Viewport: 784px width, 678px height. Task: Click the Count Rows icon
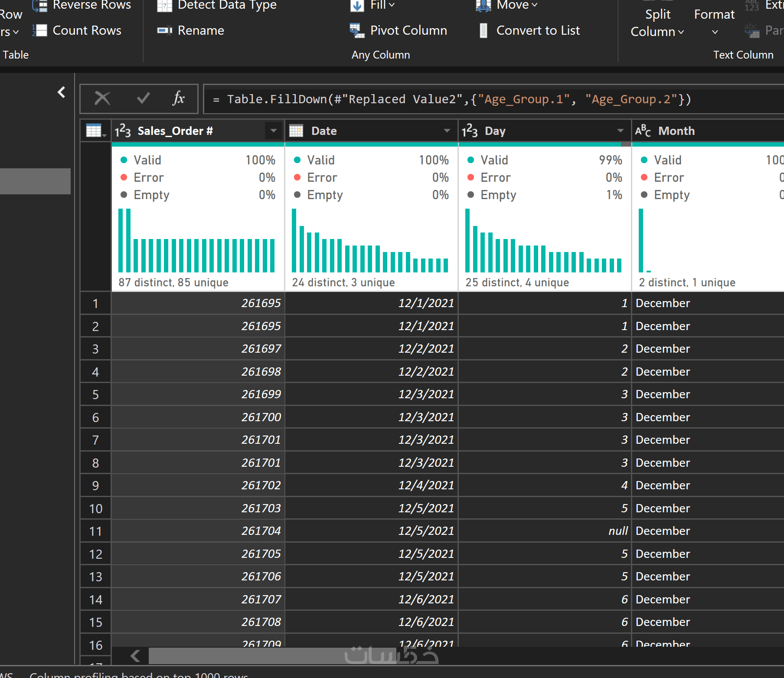point(40,30)
